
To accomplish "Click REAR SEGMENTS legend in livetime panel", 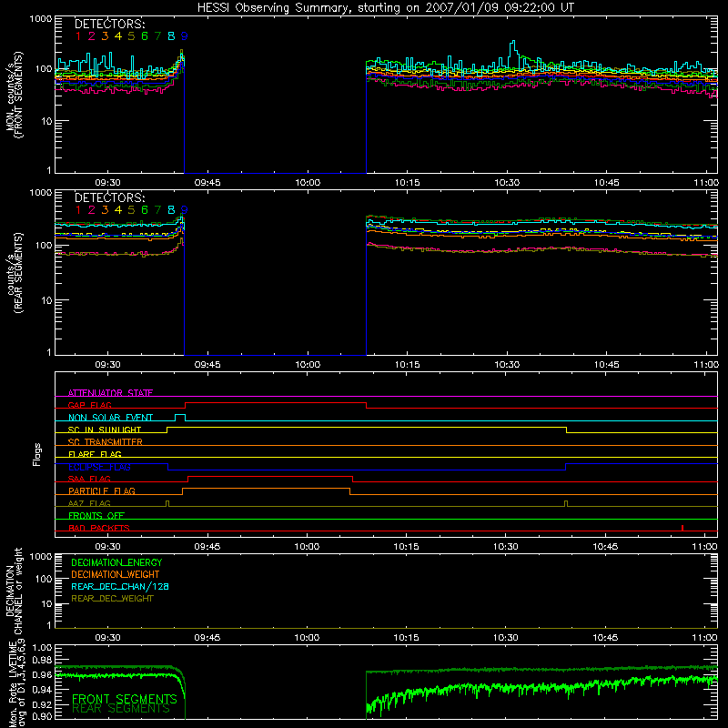I will 121,709.
